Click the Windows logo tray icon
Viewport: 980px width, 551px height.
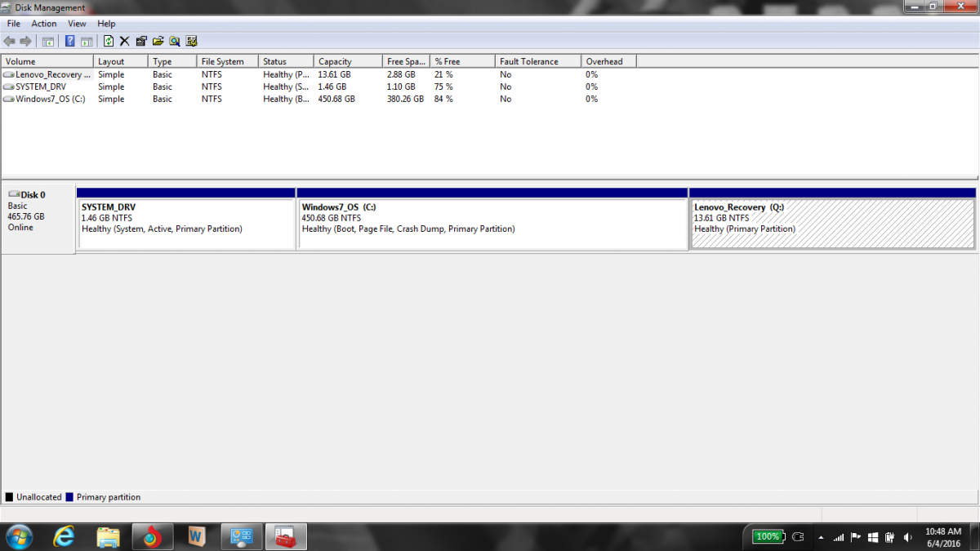(872, 537)
